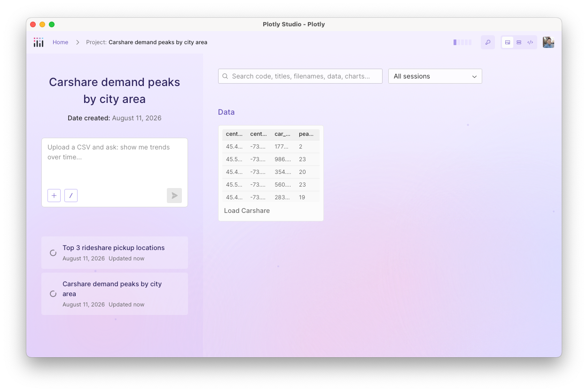588x392 pixels.
Task: Open the user profile avatar
Action: click(549, 42)
